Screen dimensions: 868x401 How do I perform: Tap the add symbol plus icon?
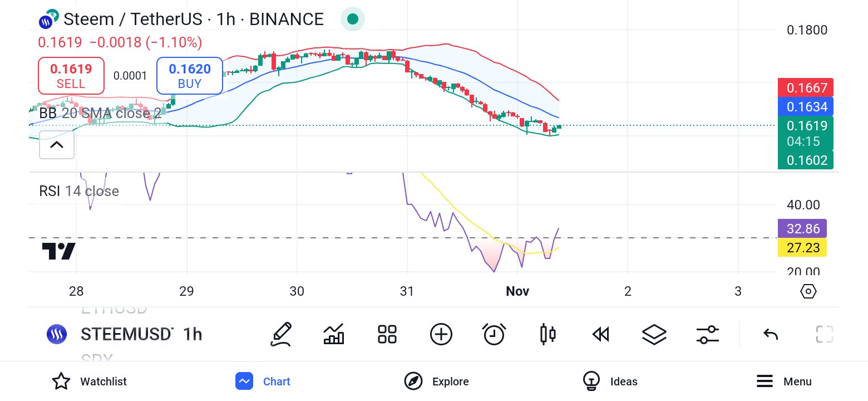(x=441, y=334)
